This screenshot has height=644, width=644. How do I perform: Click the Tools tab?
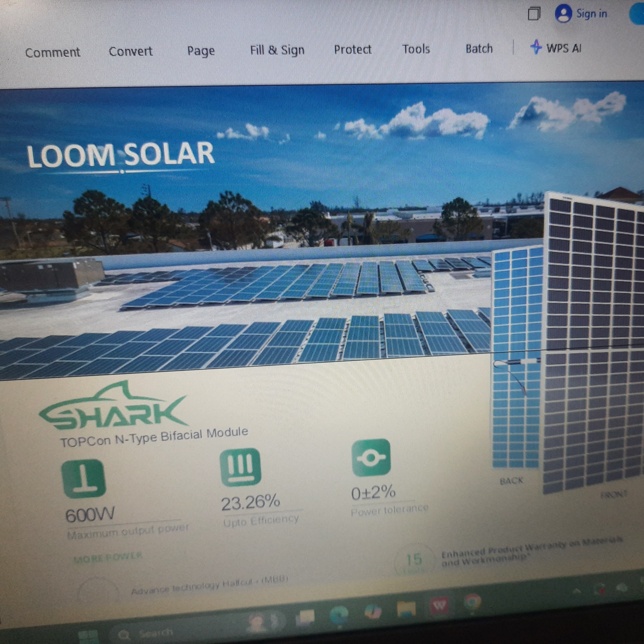click(416, 49)
